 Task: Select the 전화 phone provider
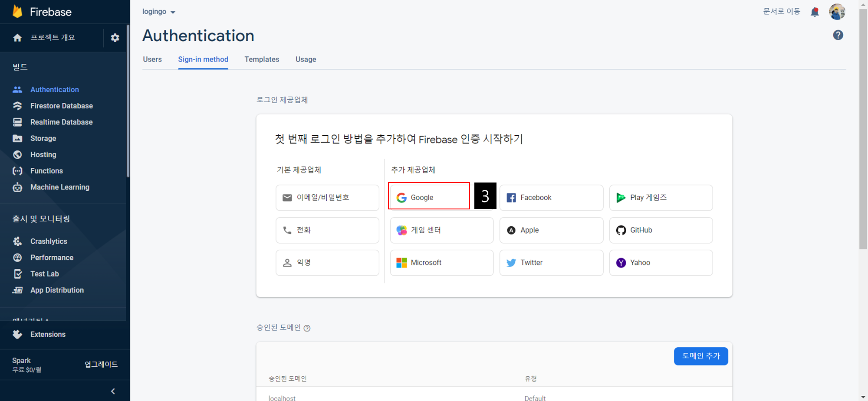point(327,230)
